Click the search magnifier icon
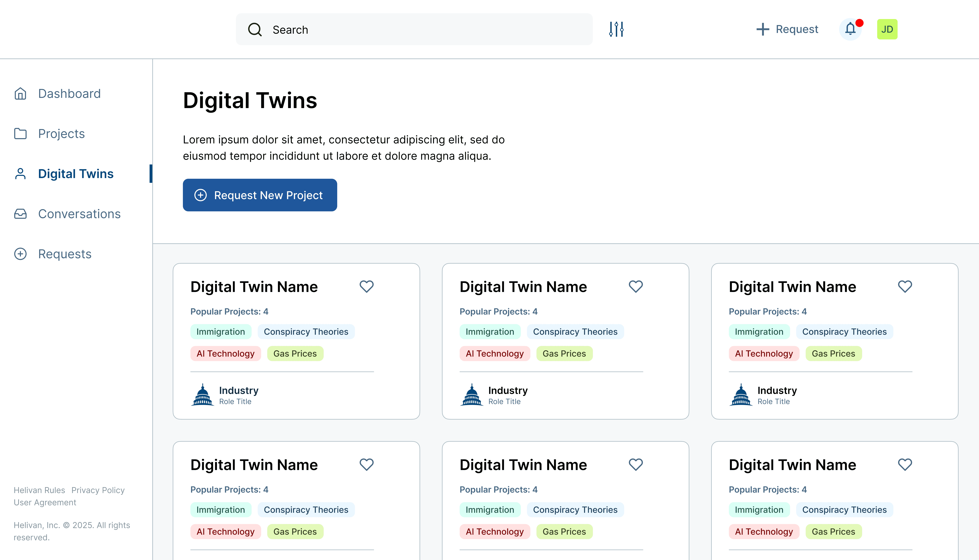Image resolution: width=979 pixels, height=560 pixels. click(x=255, y=30)
